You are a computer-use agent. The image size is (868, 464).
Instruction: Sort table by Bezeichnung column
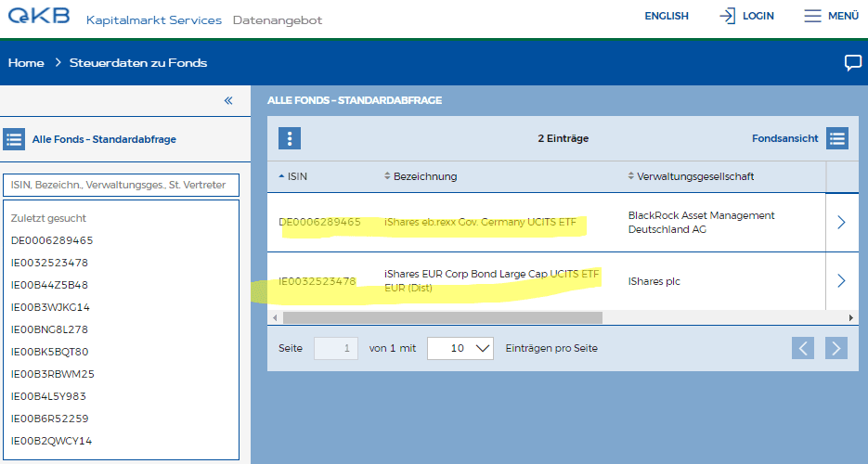(421, 176)
